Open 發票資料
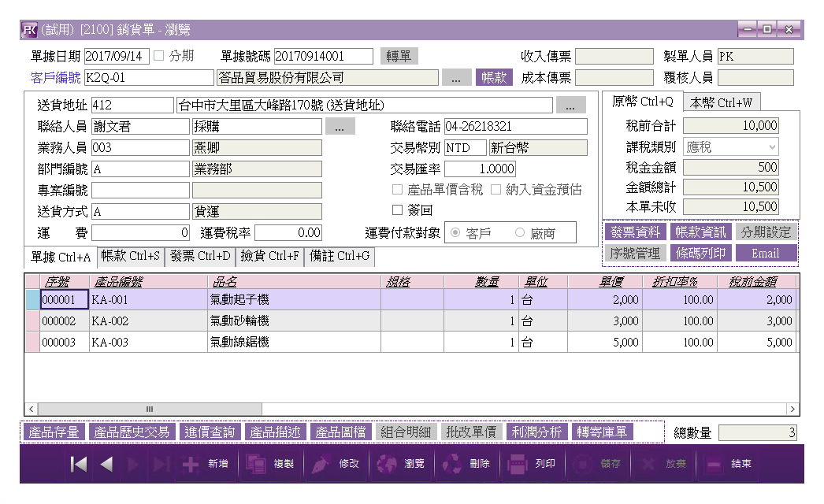This screenshot has height=504, width=824. pos(636,232)
